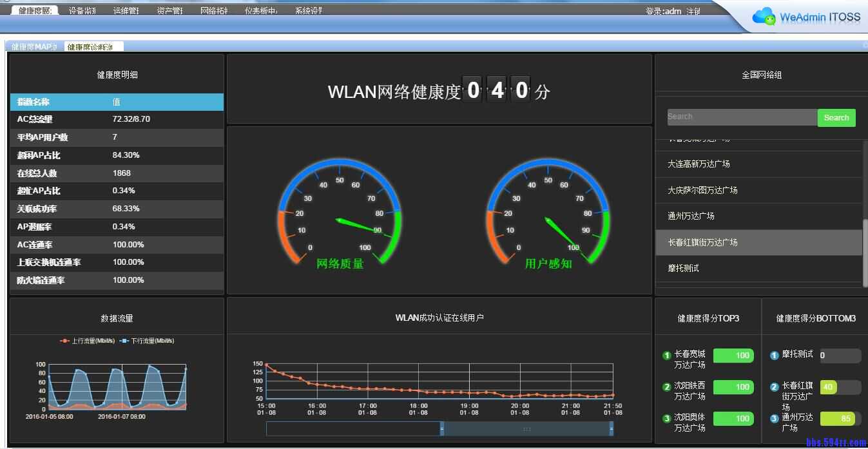Click the network group Search input field
The width and height of the screenshot is (868, 449).
coord(742,117)
